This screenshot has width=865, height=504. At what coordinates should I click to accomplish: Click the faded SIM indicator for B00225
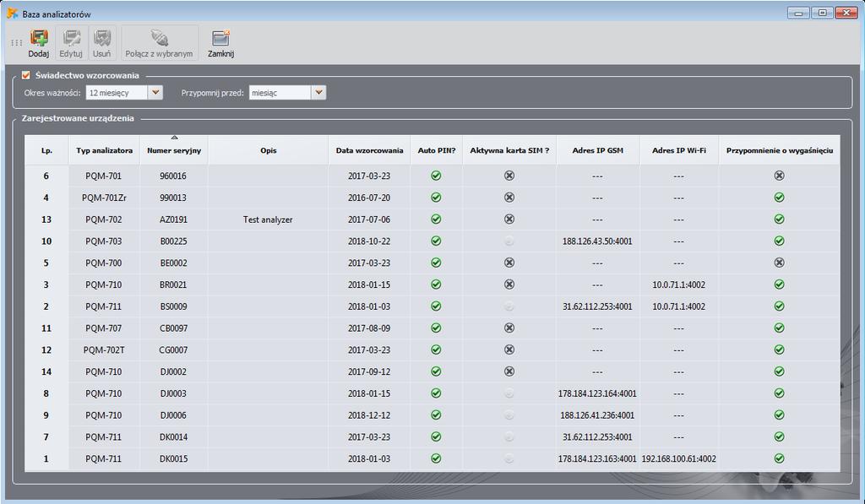[509, 241]
